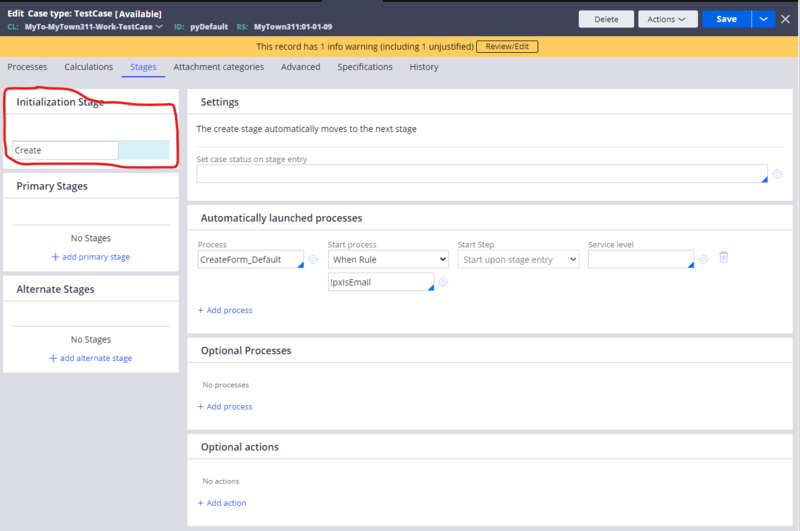Screen dimensions: 800x531
Task: Click the pyDefault ID text
Action: [209, 27]
